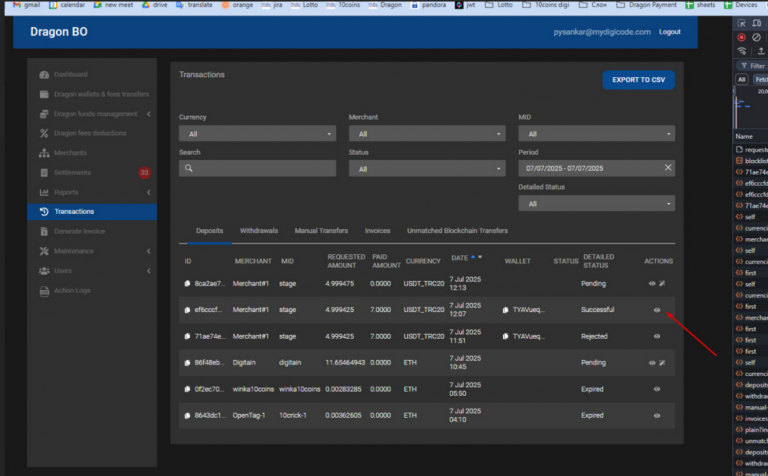Clear the DevTools network log

(x=757, y=37)
